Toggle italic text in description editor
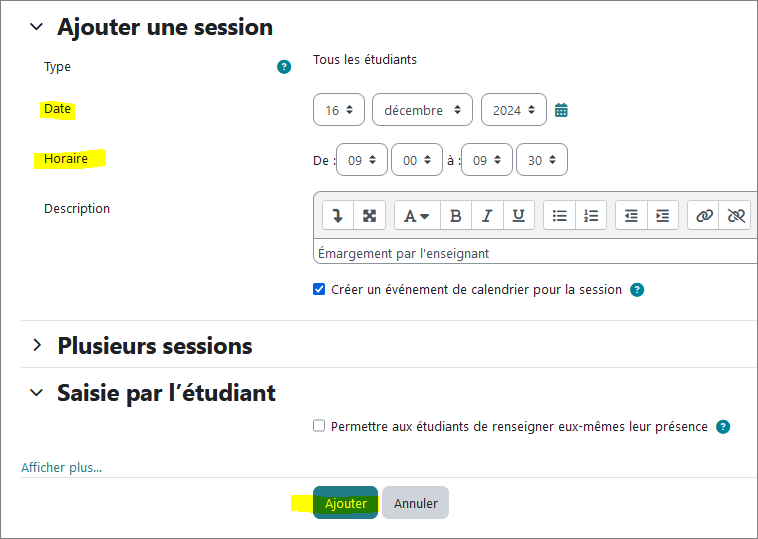 (x=487, y=215)
